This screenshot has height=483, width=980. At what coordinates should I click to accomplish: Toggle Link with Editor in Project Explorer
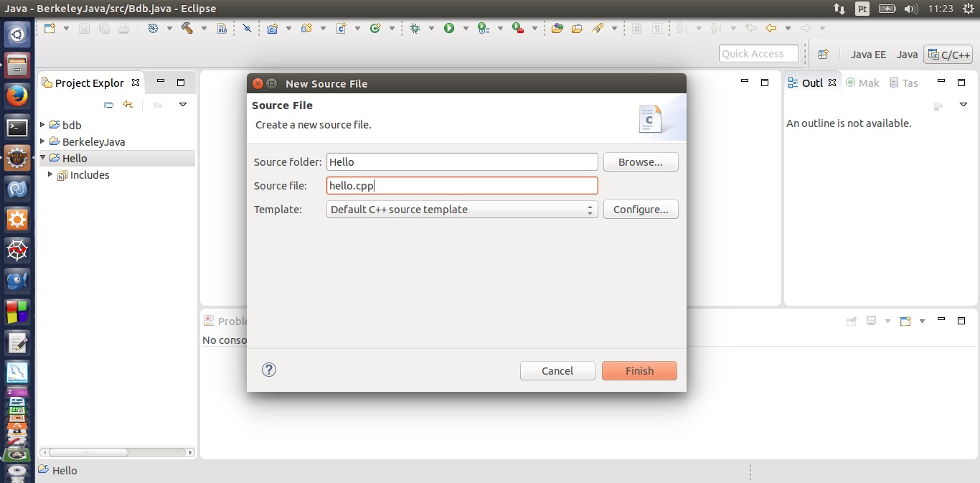click(x=128, y=105)
